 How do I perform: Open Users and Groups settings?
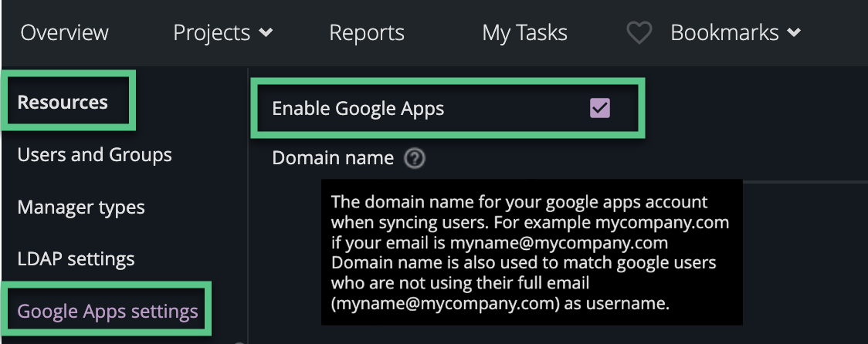(x=95, y=155)
